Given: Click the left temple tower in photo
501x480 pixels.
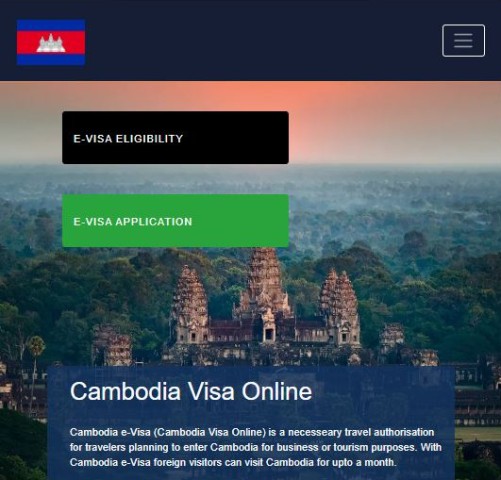Looking at the screenshot, I should click(x=189, y=303).
